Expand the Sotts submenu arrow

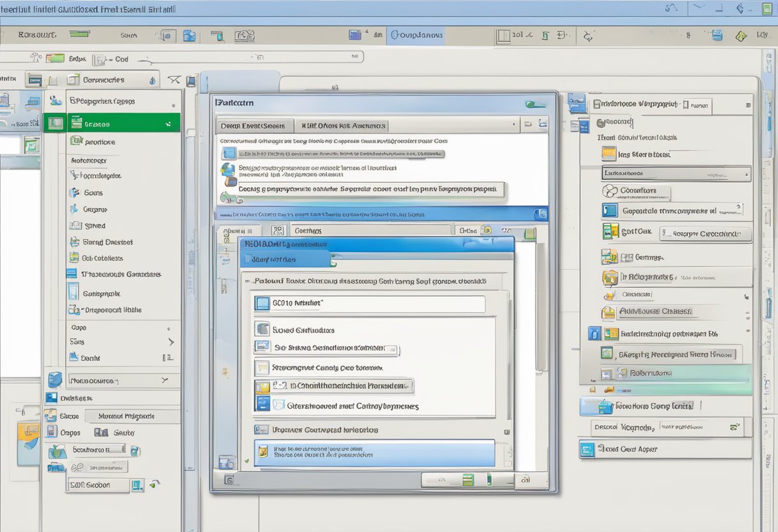(x=170, y=342)
